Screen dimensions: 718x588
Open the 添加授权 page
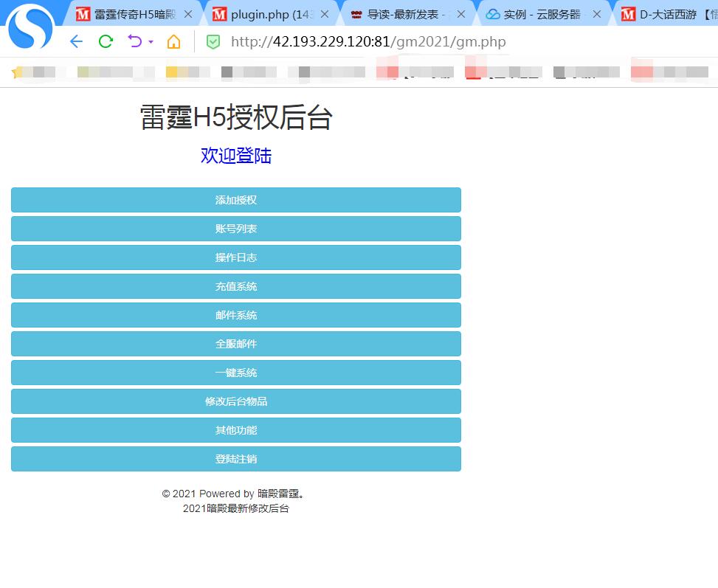[236, 200]
